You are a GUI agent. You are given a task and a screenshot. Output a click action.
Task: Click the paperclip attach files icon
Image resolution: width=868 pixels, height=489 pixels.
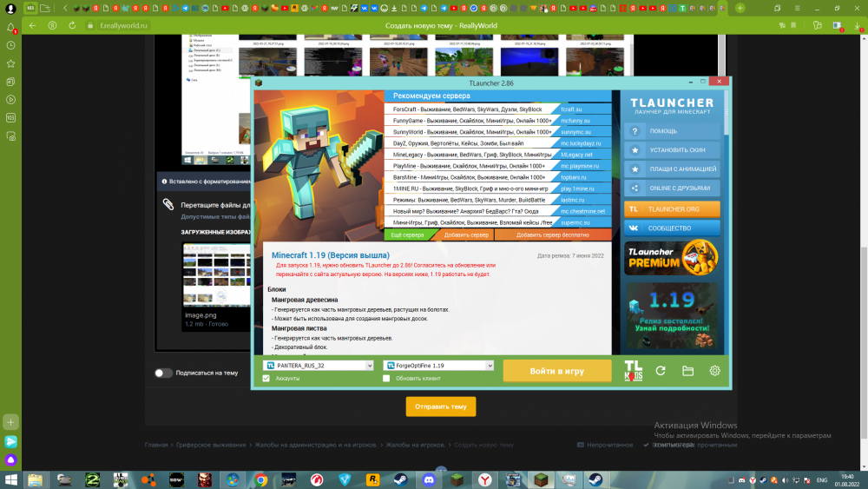(168, 204)
